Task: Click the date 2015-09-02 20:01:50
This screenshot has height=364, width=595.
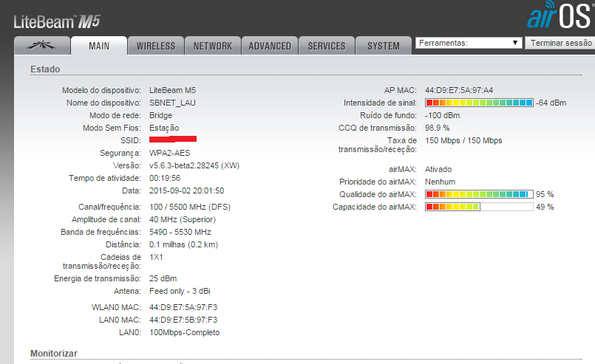Action: 187,190
